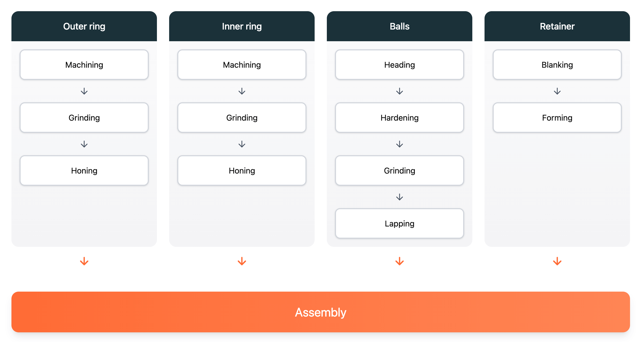Click arrow between Blanking and Forming
This screenshot has height=342, width=644.
click(557, 91)
